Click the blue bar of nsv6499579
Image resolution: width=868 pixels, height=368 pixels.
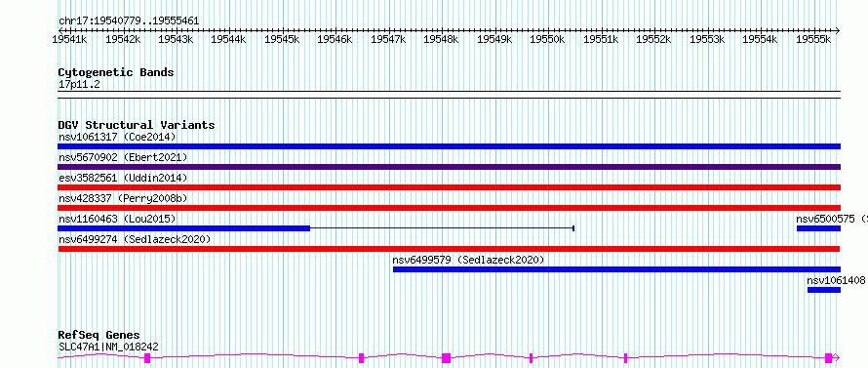(616, 269)
